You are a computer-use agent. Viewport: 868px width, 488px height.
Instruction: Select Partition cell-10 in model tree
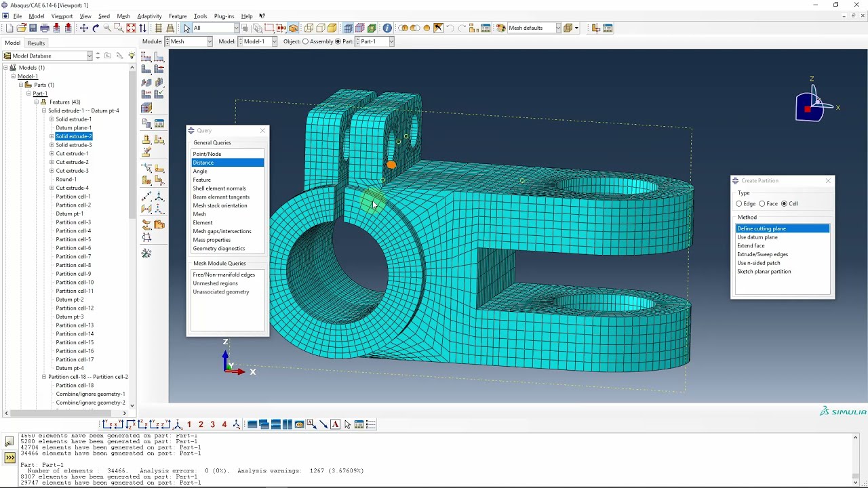click(x=75, y=282)
